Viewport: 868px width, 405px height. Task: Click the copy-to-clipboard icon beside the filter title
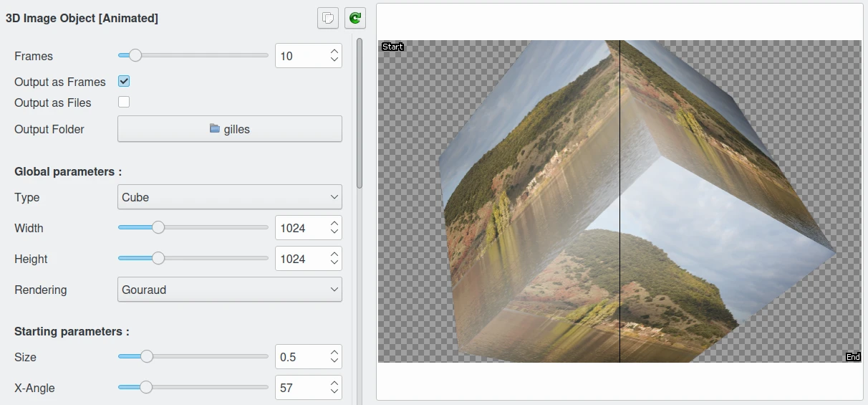pos(327,18)
